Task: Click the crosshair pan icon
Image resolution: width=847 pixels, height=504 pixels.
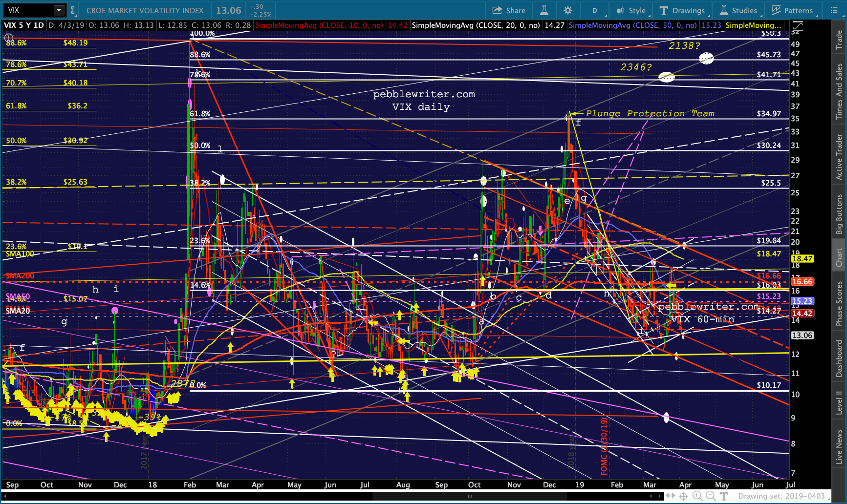Action: click(x=683, y=496)
